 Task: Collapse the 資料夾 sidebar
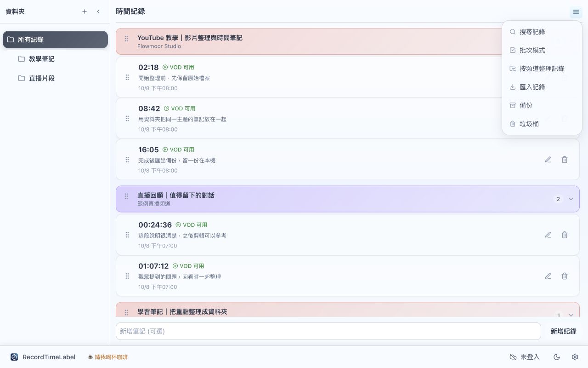click(98, 11)
